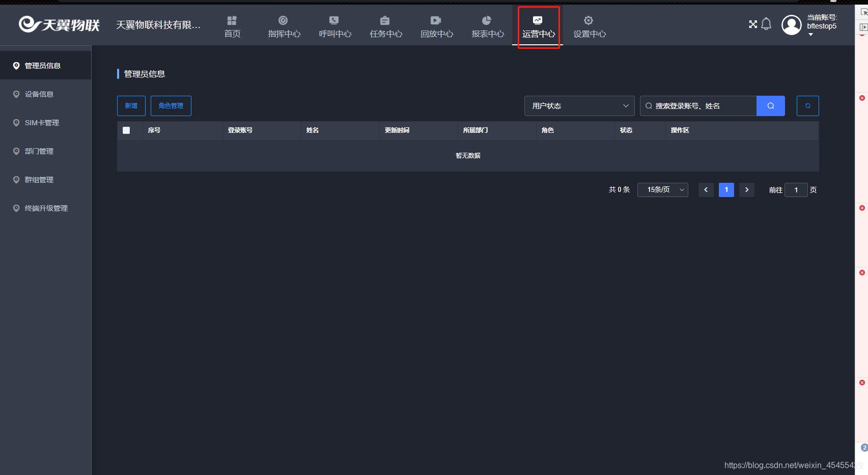Click the 新增 button
Viewport: 868px width, 475px height.
pyautogui.click(x=131, y=106)
